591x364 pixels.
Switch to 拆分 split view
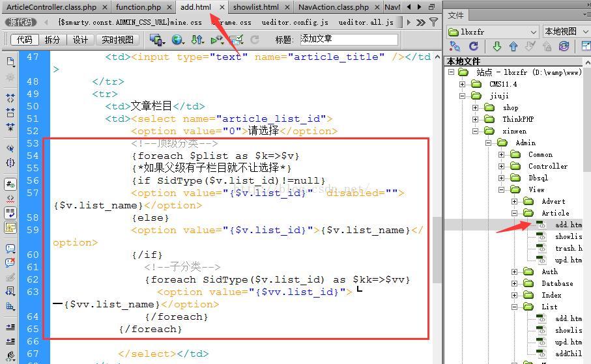[52, 40]
